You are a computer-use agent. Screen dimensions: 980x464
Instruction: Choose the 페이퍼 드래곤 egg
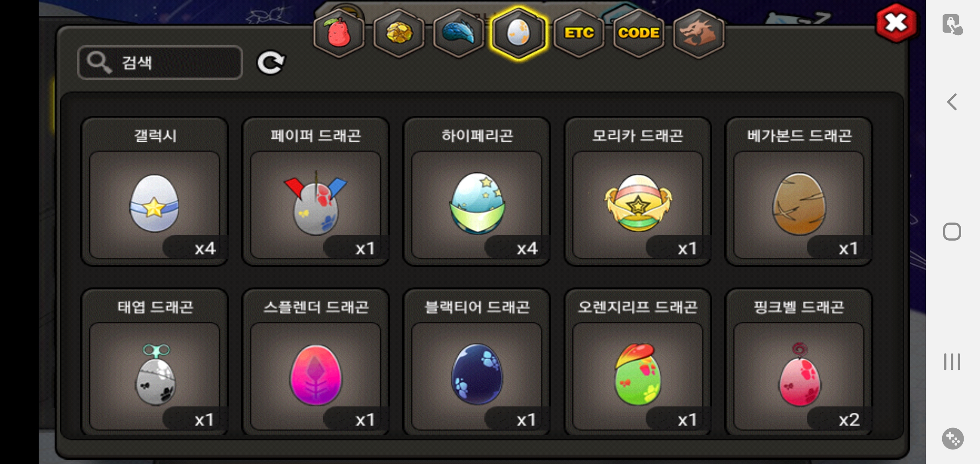(316, 192)
